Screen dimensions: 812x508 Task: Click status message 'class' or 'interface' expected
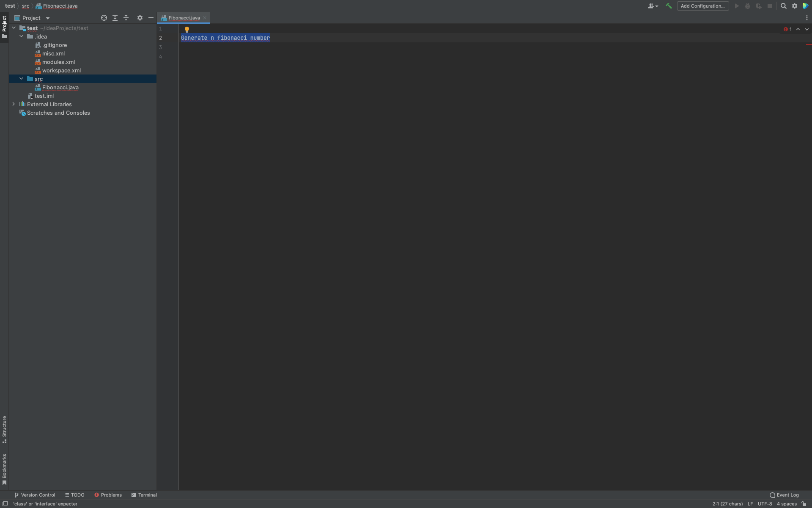click(45, 504)
